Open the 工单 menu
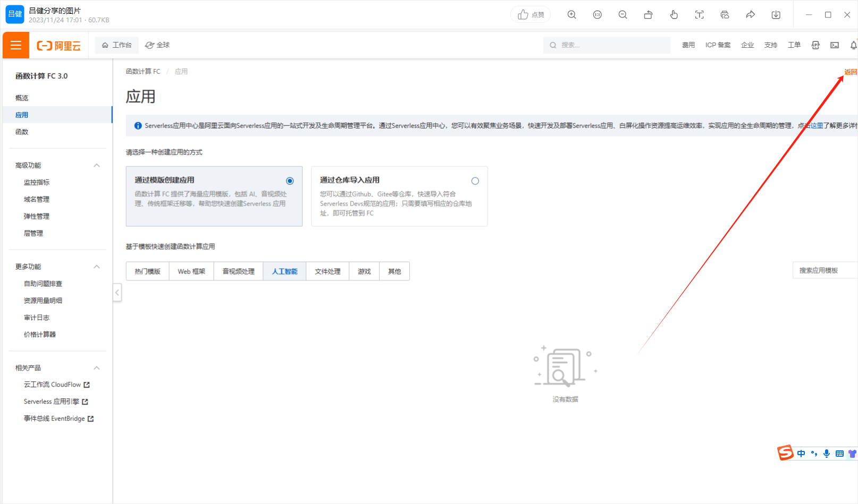Screen dimensions: 858x504 794,45
